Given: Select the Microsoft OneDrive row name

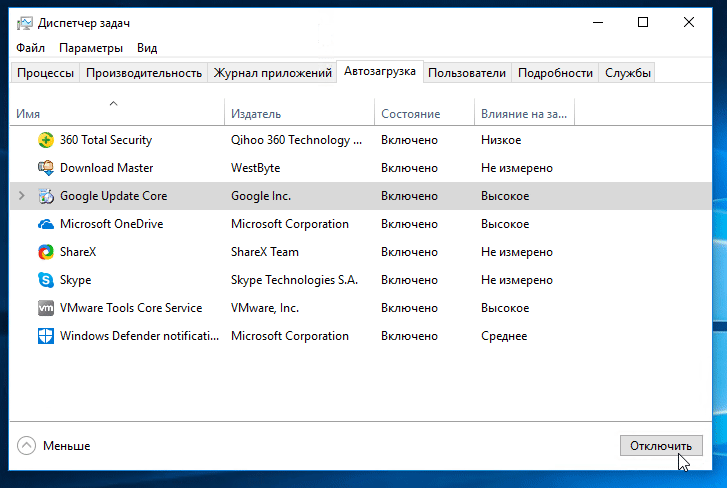Looking at the screenshot, I should [111, 224].
